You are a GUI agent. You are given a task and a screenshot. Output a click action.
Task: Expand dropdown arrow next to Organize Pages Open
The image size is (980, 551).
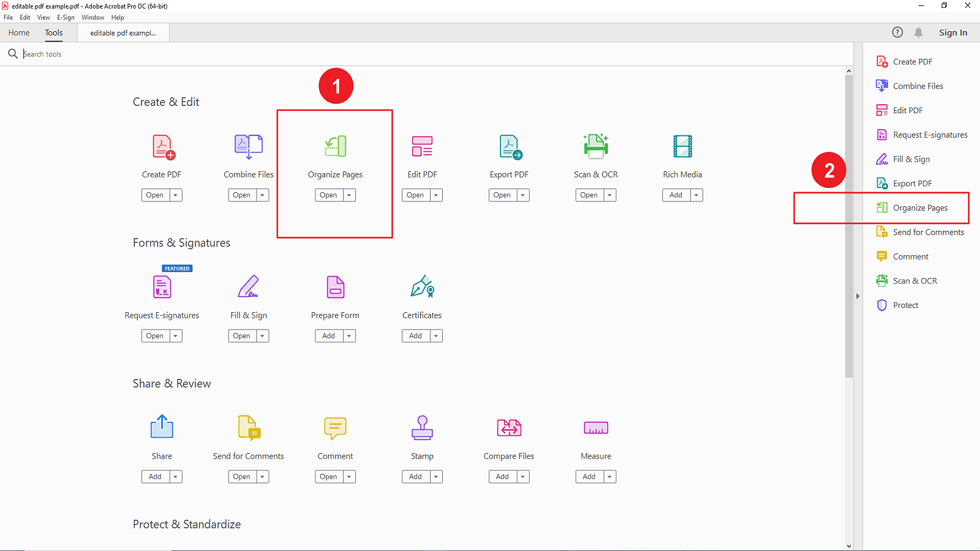349,195
